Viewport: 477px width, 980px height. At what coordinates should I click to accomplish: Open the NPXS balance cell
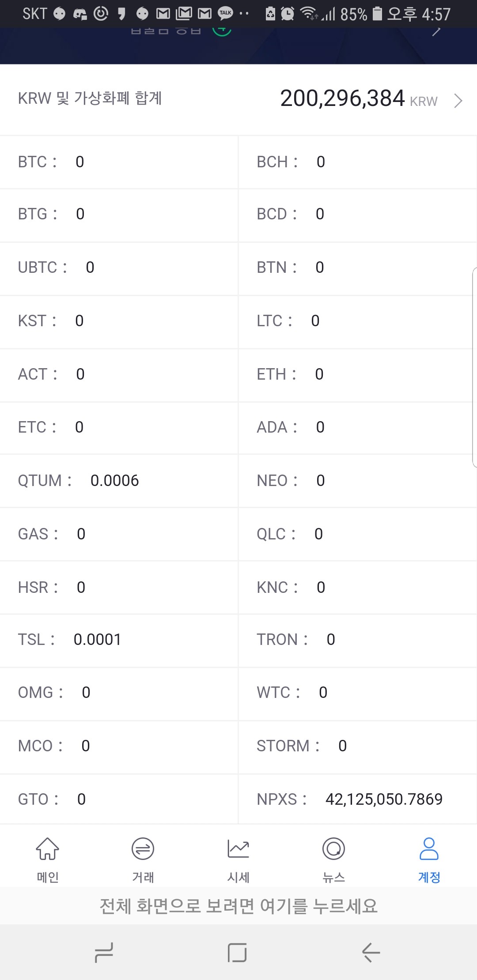[x=358, y=799]
